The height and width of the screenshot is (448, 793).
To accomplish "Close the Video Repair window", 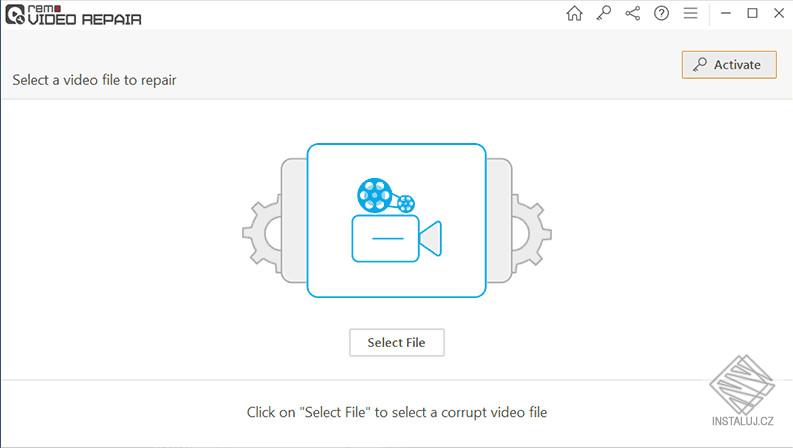I will pos(779,14).
